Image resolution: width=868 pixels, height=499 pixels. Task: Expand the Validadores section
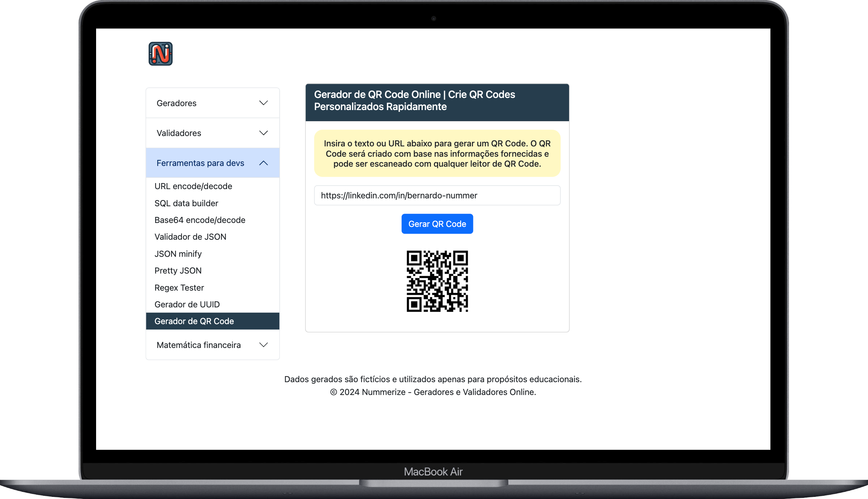(x=212, y=133)
